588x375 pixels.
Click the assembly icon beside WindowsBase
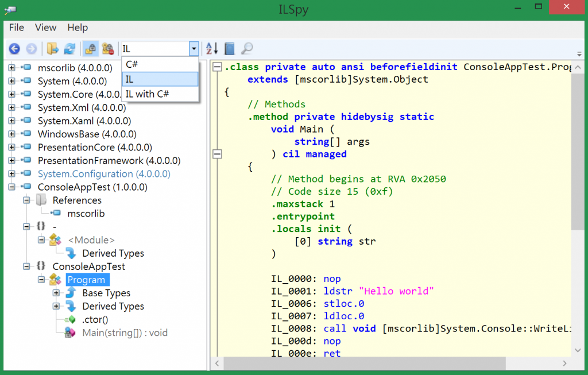pos(26,133)
